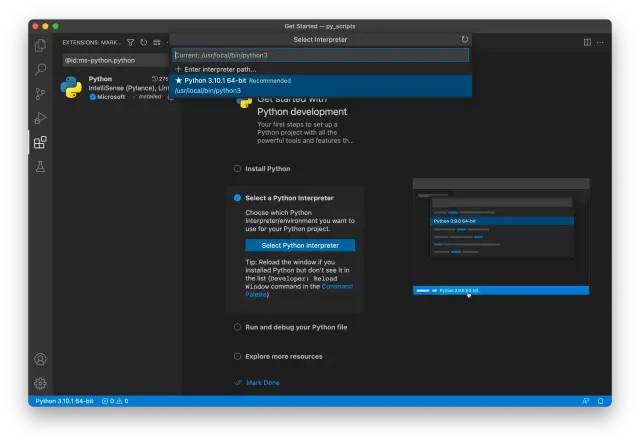Open the Python extension entry in list

coord(116,87)
